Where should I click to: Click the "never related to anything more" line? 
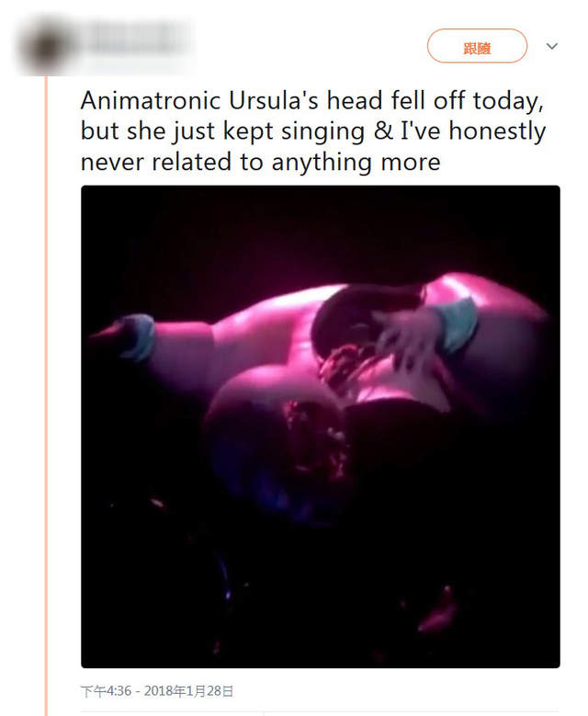click(x=260, y=162)
